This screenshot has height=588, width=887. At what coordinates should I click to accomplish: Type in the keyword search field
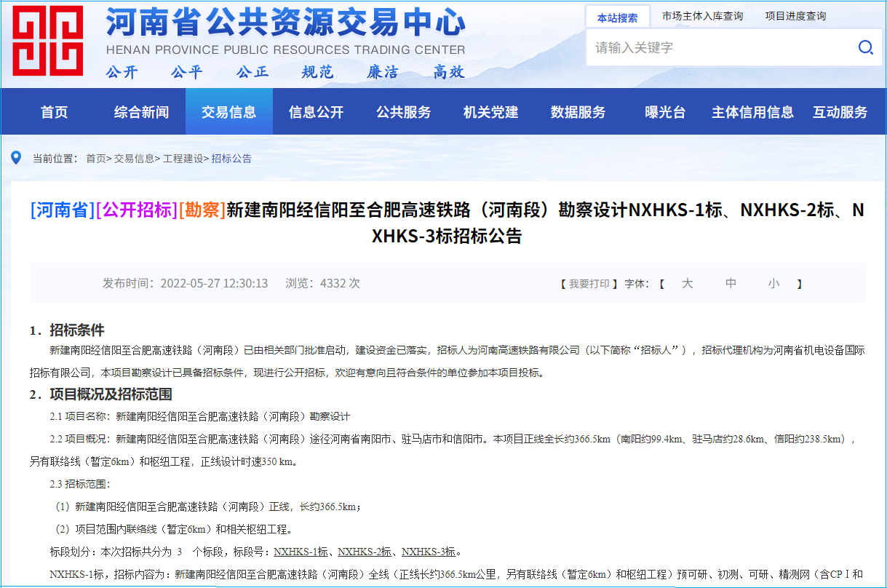point(720,48)
